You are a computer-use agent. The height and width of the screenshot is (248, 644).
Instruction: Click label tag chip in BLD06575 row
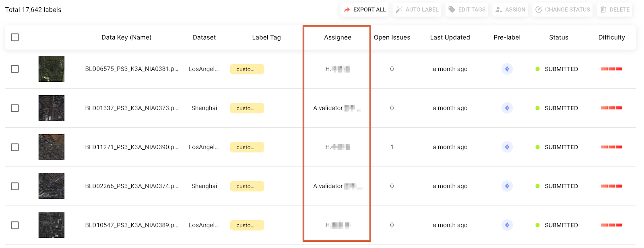tap(247, 69)
